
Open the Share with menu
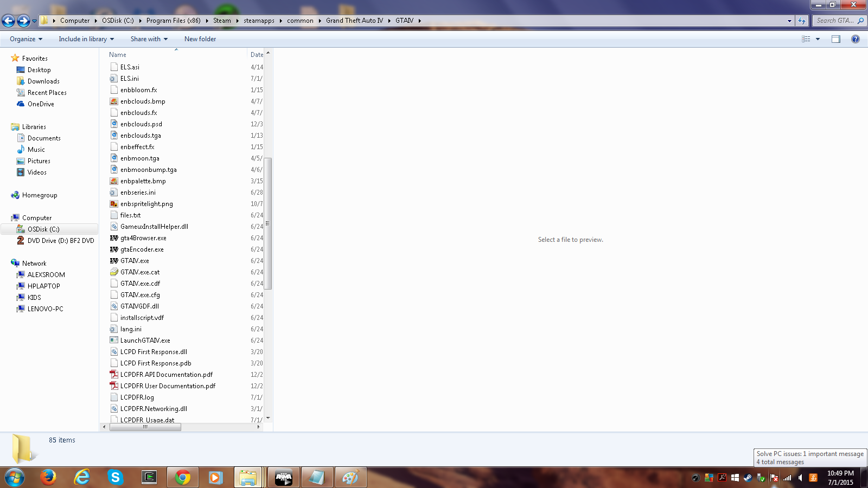149,39
